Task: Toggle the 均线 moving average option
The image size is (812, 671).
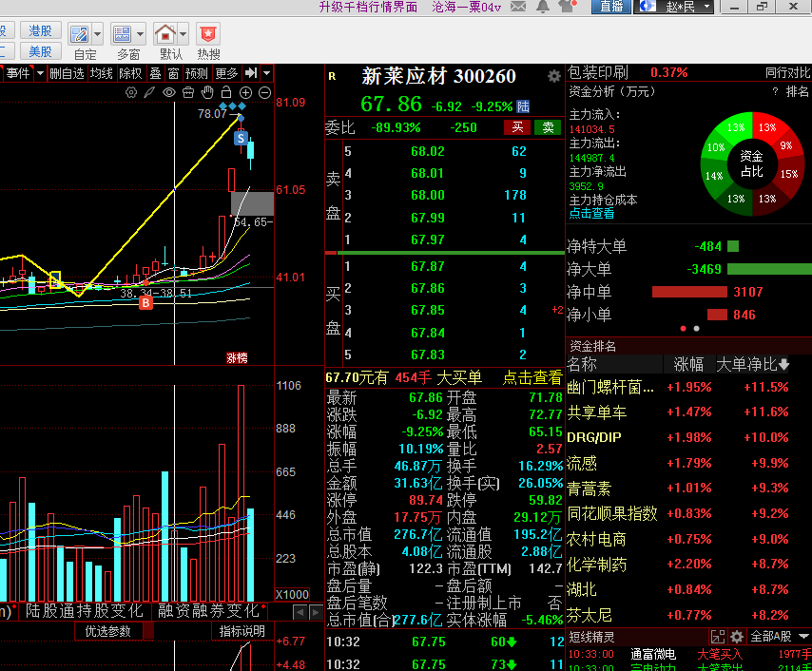Action: (102, 73)
